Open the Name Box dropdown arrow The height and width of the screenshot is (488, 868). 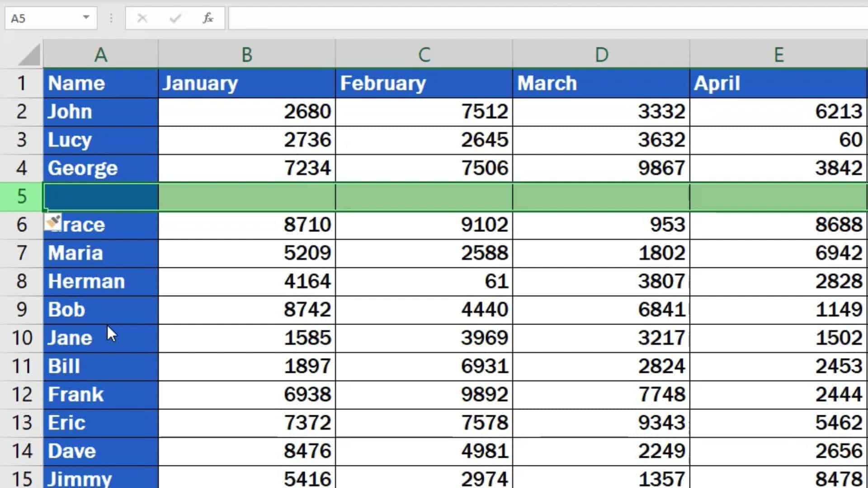[x=86, y=18]
